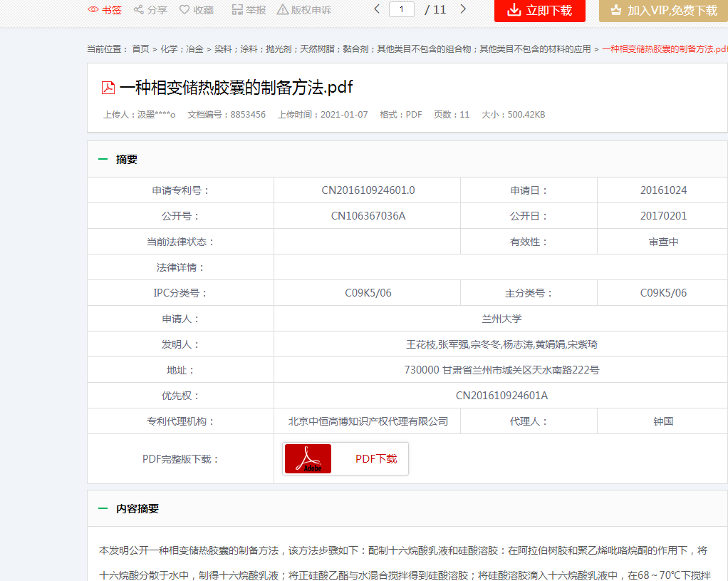Click the Adobe icon in PDF下载
This screenshot has width=728, height=581.
click(x=308, y=459)
